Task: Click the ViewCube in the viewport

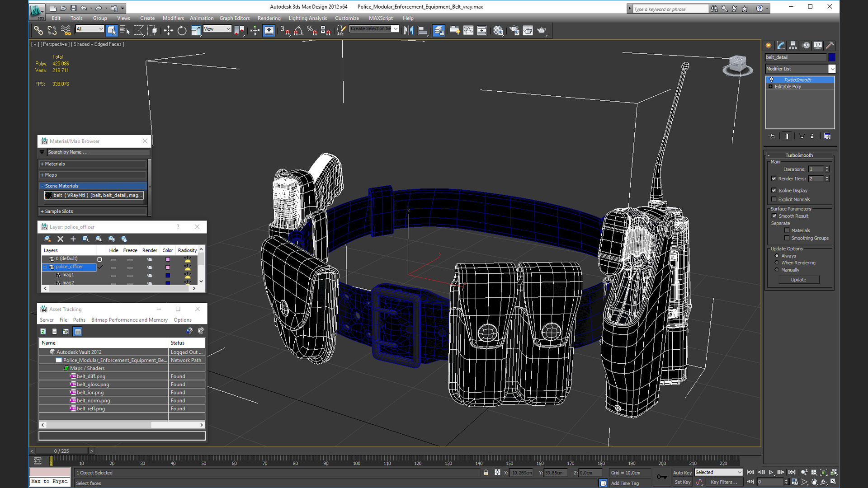Action: coord(737,65)
